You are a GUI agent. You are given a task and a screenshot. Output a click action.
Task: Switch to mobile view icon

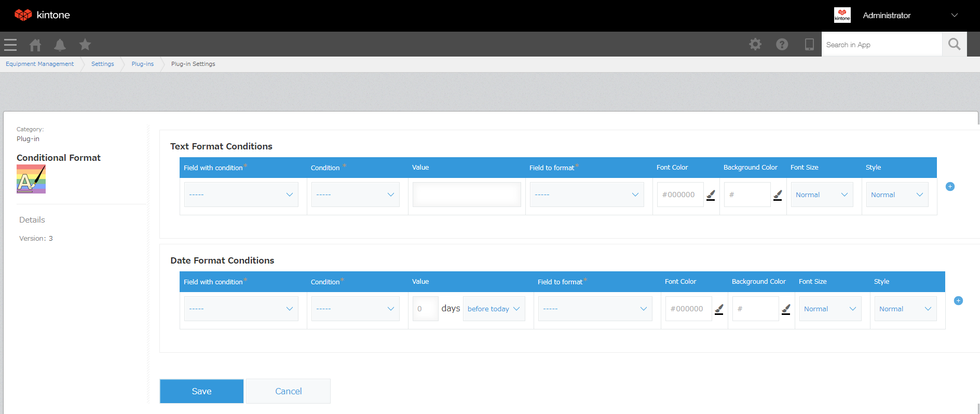coord(809,45)
